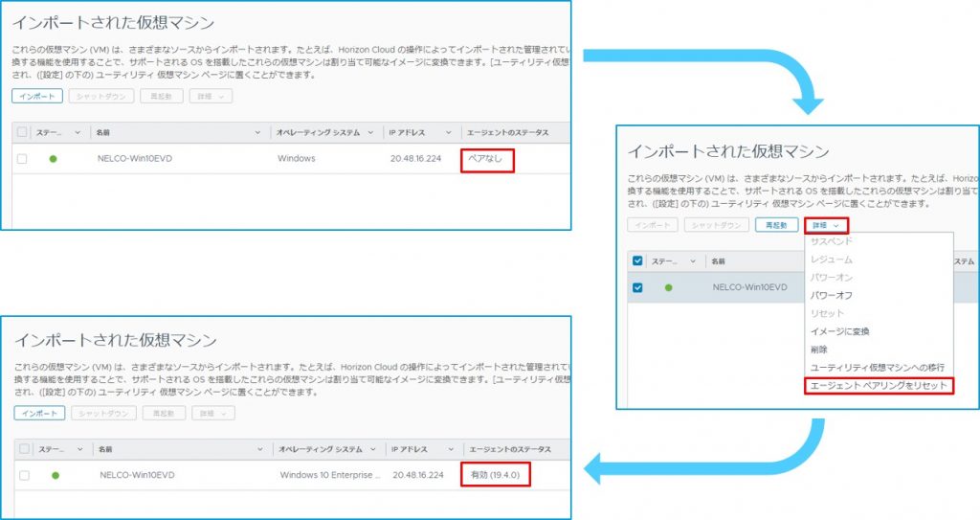Click 再起動 button in the ペアなし panel

(x=161, y=97)
